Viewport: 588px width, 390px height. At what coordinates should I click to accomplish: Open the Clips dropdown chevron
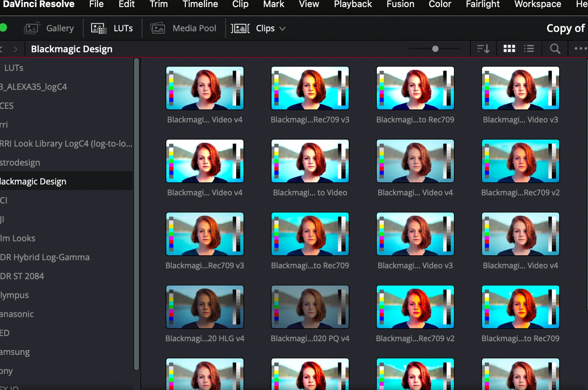pyautogui.click(x=283, y=28)
